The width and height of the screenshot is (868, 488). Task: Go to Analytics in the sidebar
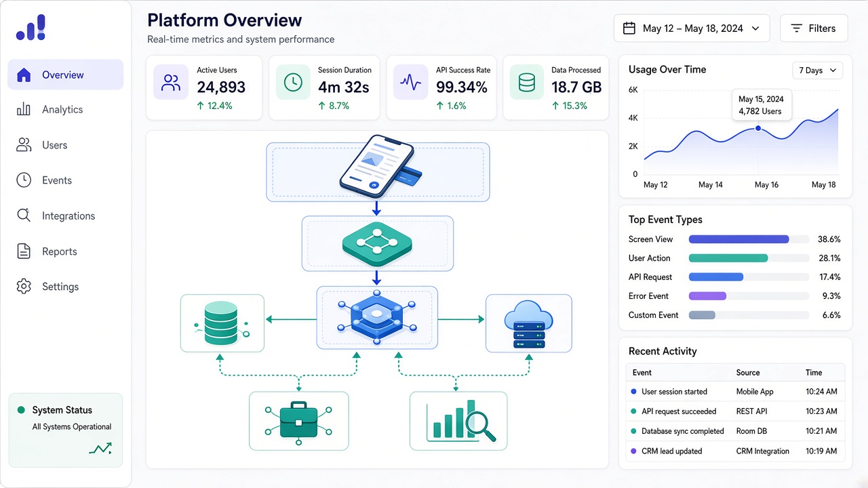coord(65,109)
